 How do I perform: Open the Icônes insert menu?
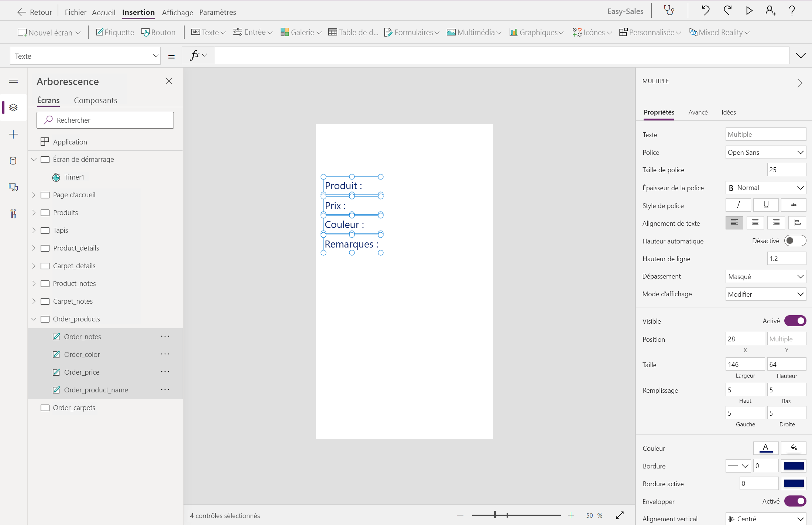coord(592,32)
